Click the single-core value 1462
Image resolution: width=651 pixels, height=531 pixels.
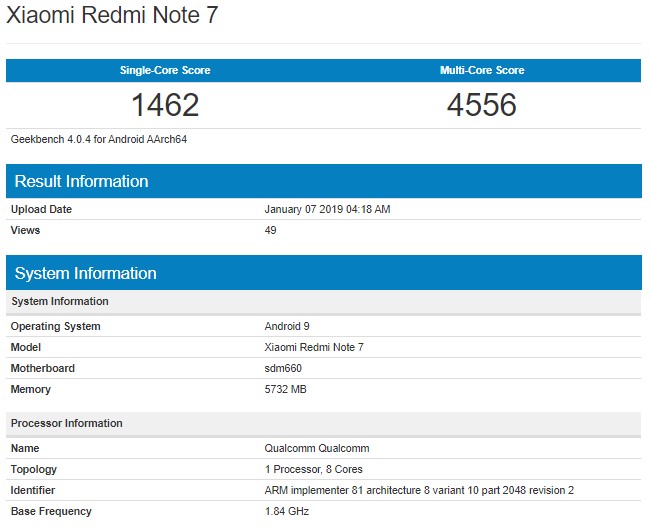click(165, 105)
